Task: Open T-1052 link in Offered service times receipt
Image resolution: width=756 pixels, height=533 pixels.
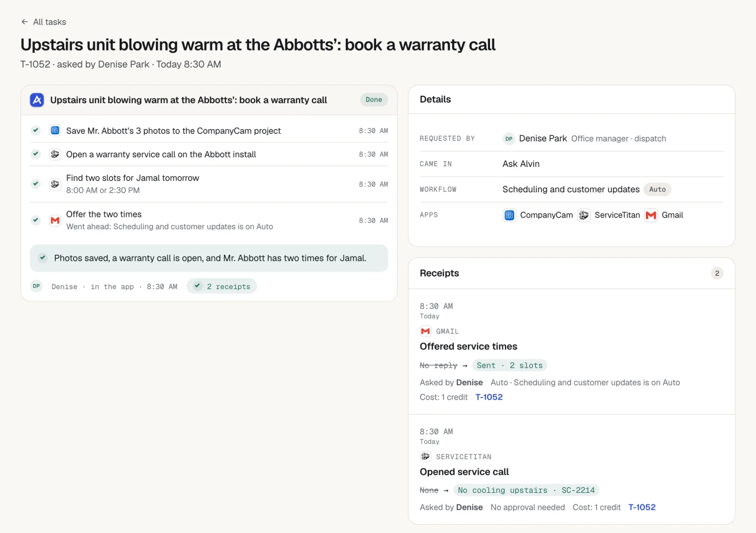Action: point(489,397)
